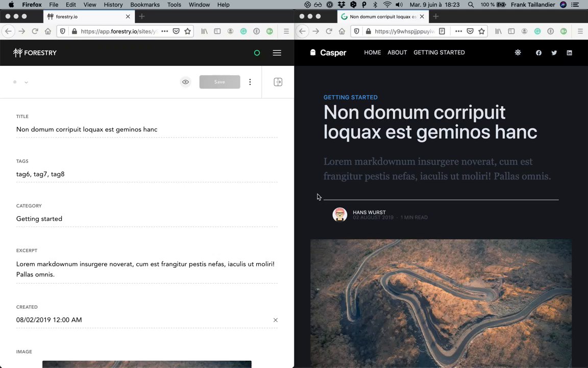Image resolution: width=588 pixels, height=368 pixels.
Task: Open Apple menu
Action: pyautogui.click(x=11, y=5)
